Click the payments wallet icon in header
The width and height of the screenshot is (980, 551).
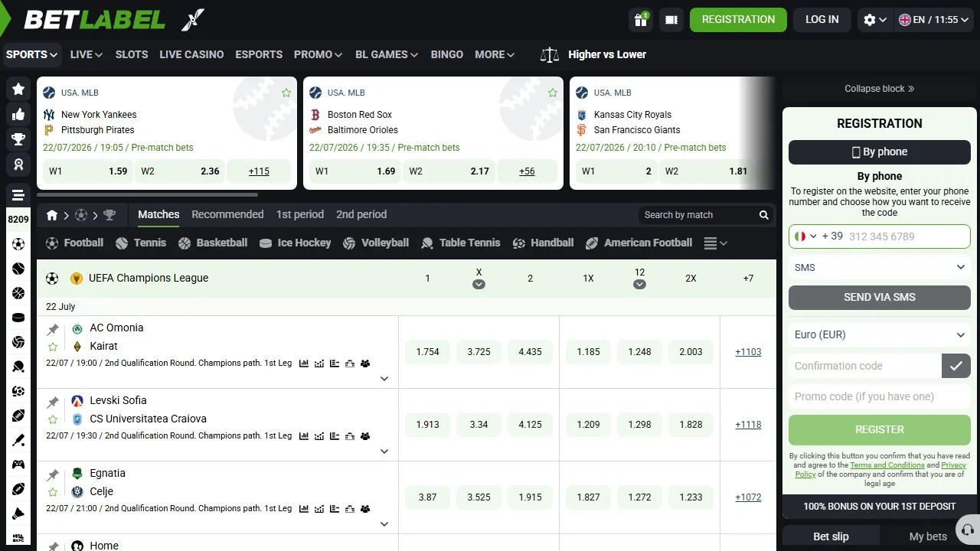671,20
